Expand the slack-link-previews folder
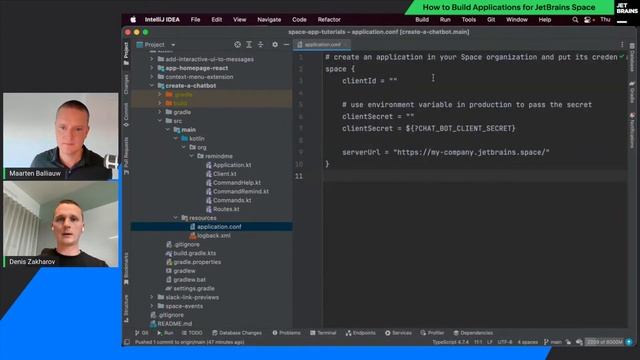 pos(152,297)
